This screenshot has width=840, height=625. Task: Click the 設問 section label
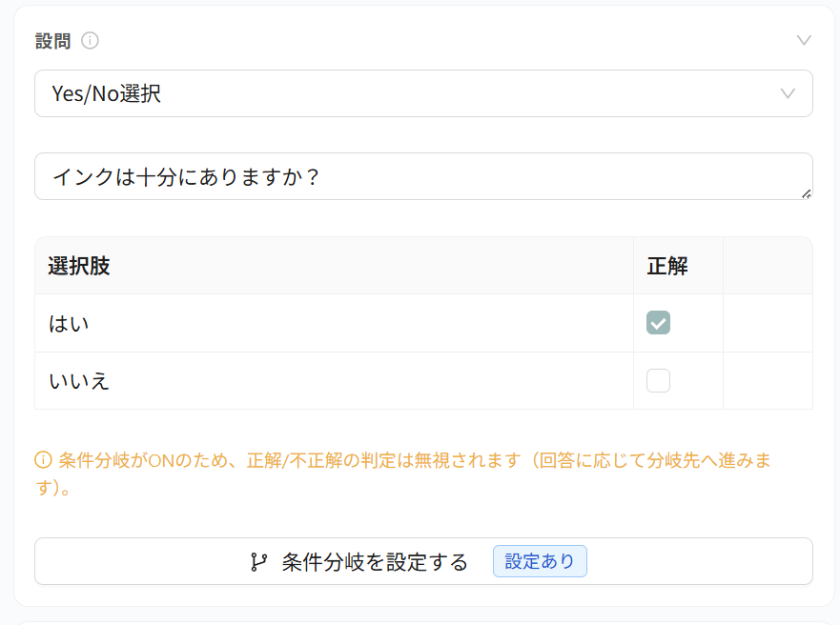53,41
